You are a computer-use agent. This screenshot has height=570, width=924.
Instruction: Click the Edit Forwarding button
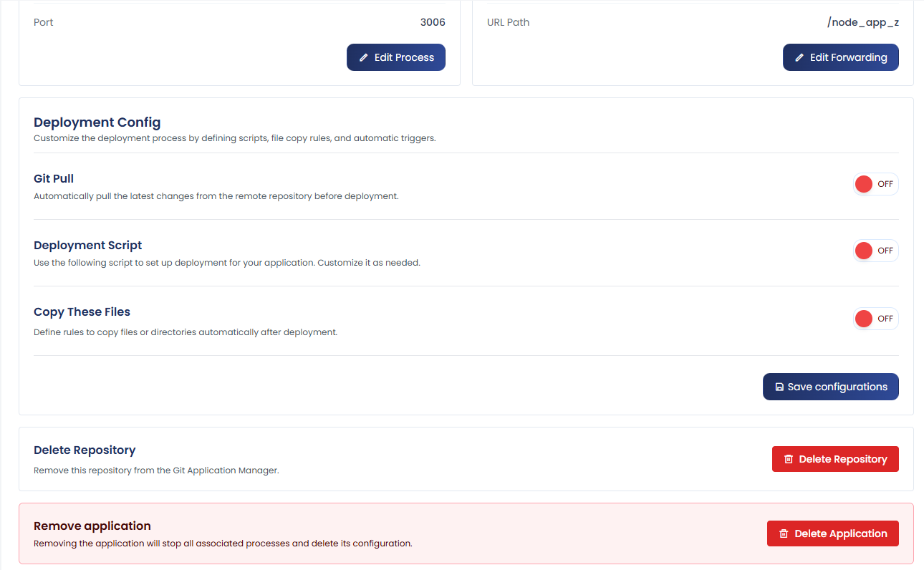[x=841, y=57]
